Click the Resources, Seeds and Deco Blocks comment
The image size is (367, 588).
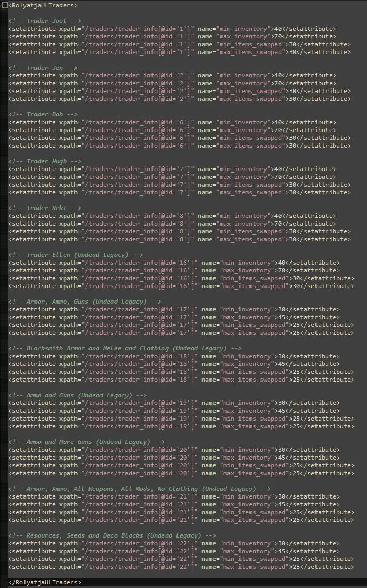coord(112,536)
